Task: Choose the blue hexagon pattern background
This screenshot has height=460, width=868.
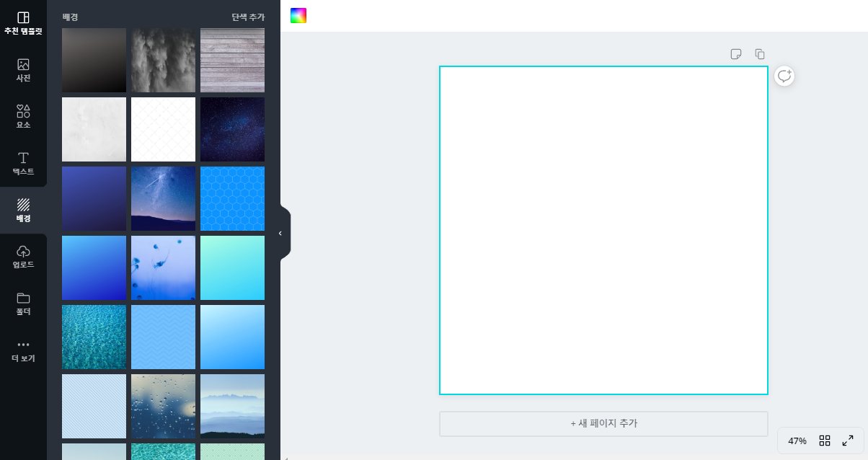Action: pyautogui.click(x=232, y=198)
